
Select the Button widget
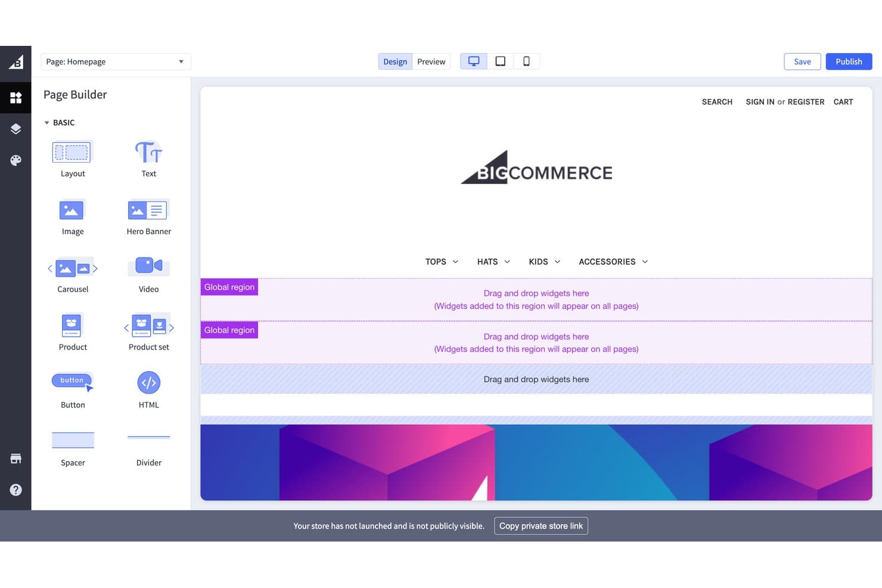pos(73,390)
